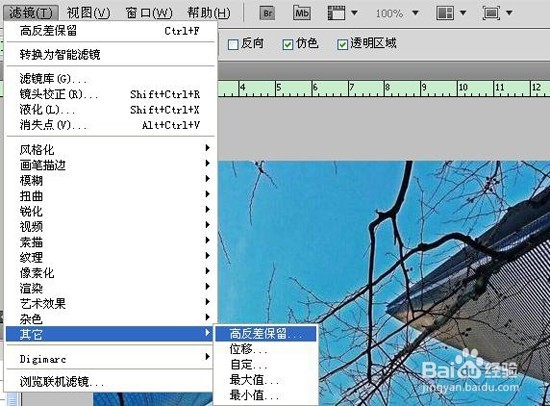Expand the view extras dropdown arrow
This screenshot has width=550, height=406.
354,13
